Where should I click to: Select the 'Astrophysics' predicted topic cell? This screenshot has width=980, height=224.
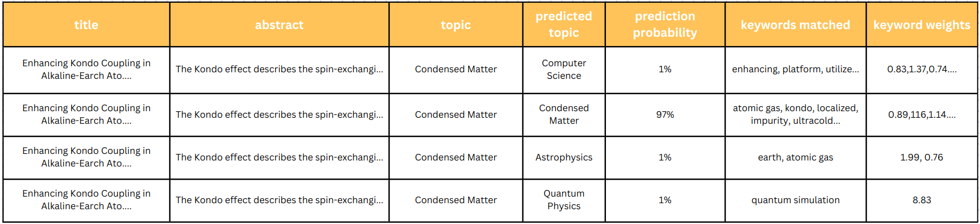(x=563, y=157)
